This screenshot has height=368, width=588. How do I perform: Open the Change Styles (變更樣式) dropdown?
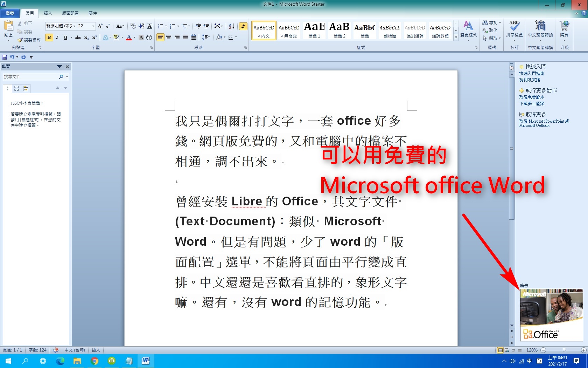click(468, 30)
